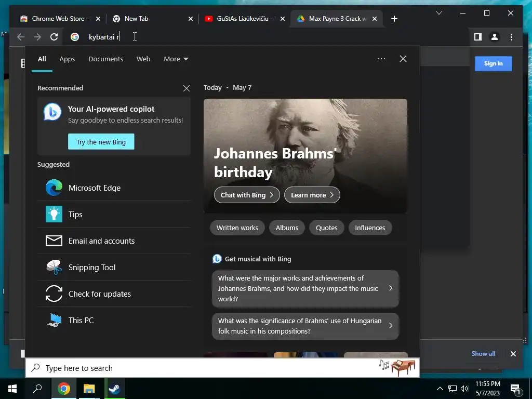The image size is (532, 399).
Task: Select the All search filter tab
Action: pos(42,59)
